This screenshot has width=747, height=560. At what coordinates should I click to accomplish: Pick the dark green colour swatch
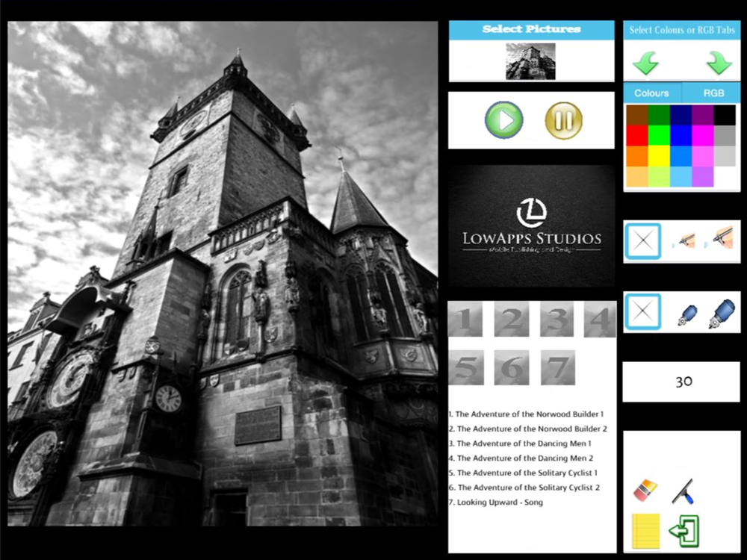tap(659, 115)
